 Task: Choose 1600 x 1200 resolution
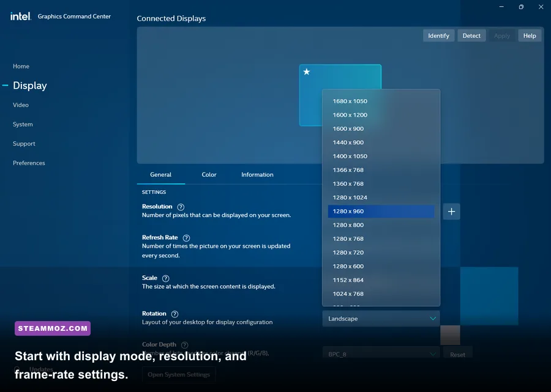[x=381, y=115]
